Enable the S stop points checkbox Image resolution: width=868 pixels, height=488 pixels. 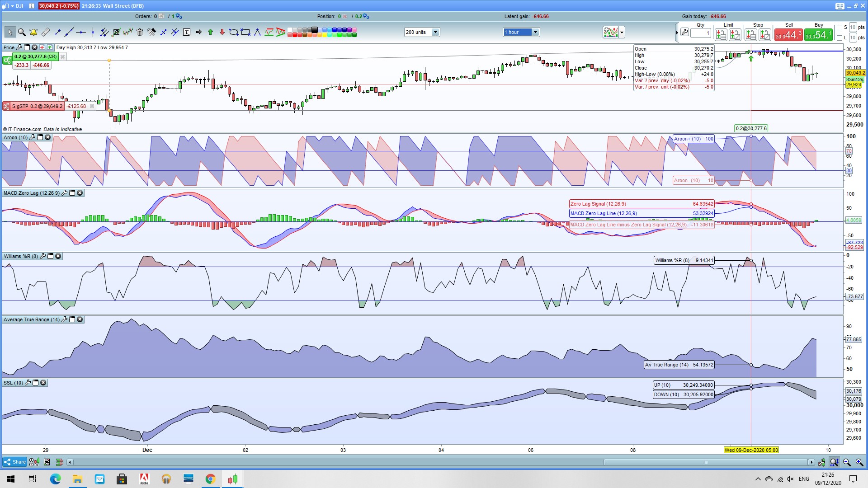pos(840,28)
